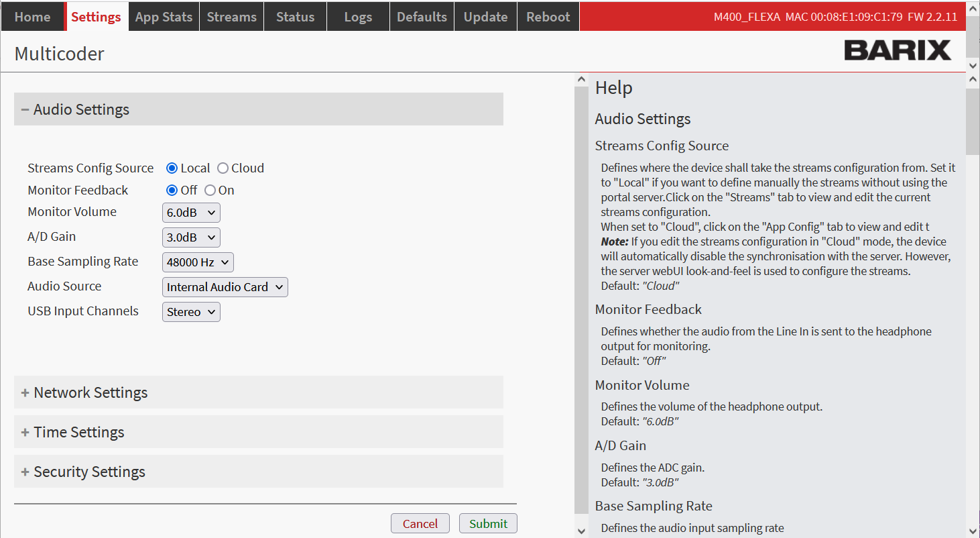This screenshot has width=980, height=538.
Task: Click the Barix logo
Action: (x=897, y=50)
